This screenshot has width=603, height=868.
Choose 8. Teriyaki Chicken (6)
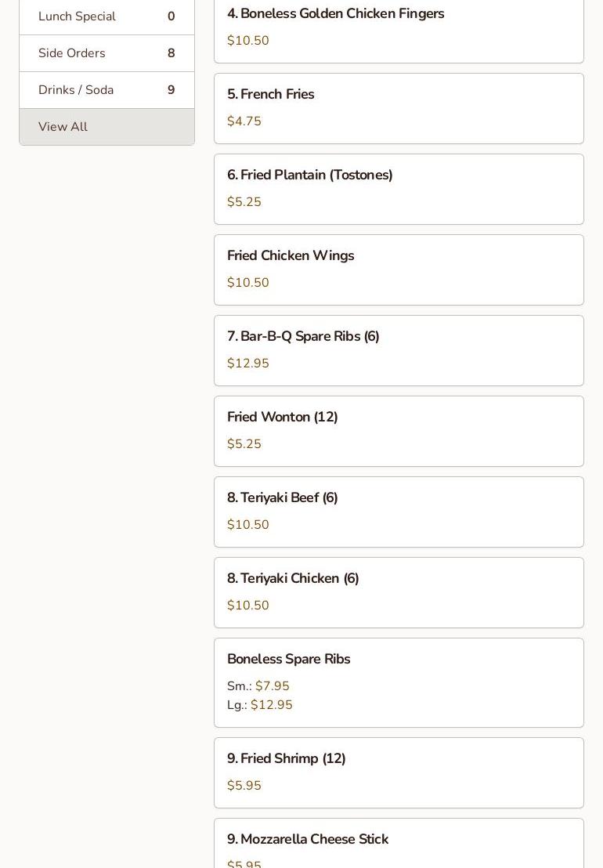[x=293, y=579]
